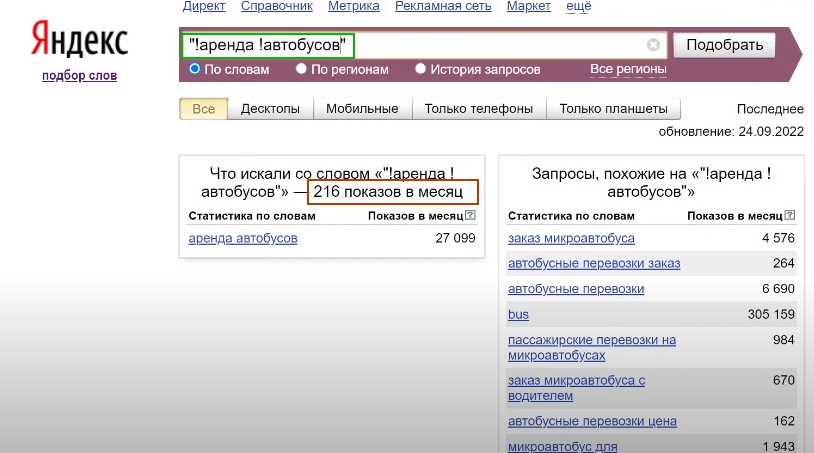Switch to the 'Только телефоны' tab
Screen dimensions: 814x453
tap(479, 109)
